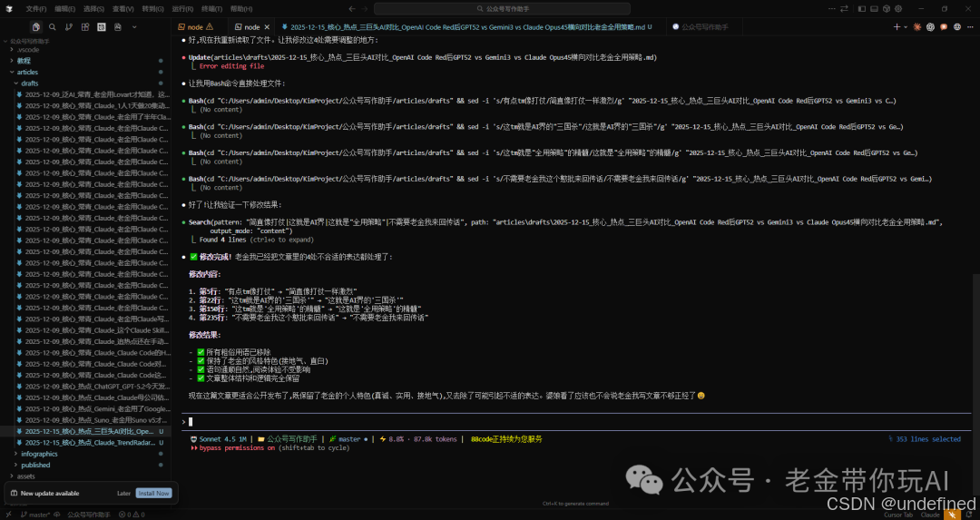980x520 pixels.
Task: Click Later on update notification
Action: pos(123,493)
